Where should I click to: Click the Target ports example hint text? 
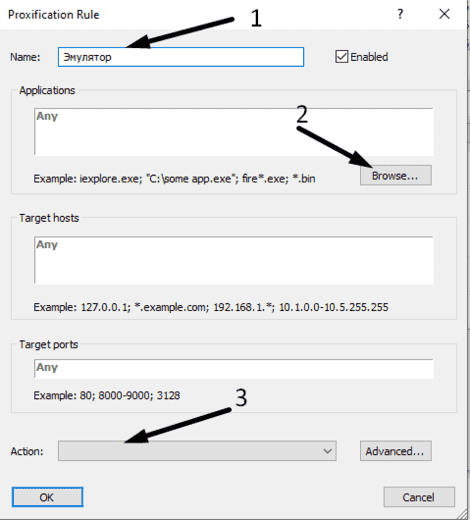[107, 395]
